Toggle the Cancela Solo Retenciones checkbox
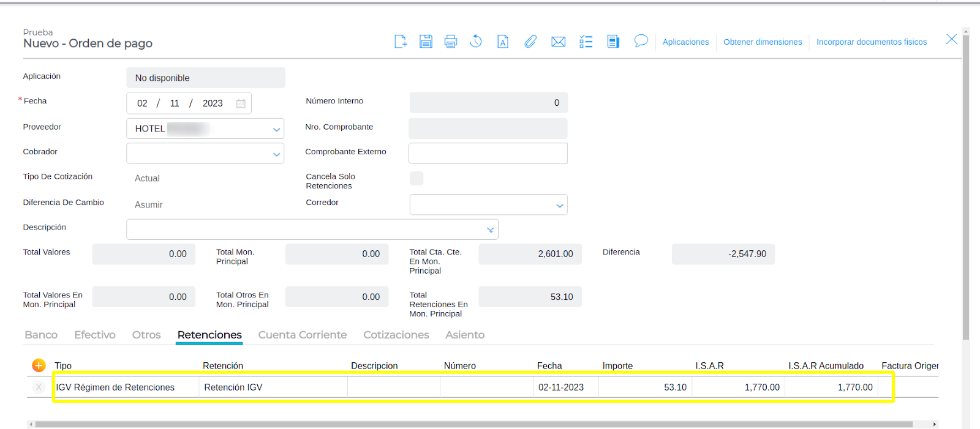Image resolution: width=980 pixels, height=429 pixels. [x=417, y=178]
